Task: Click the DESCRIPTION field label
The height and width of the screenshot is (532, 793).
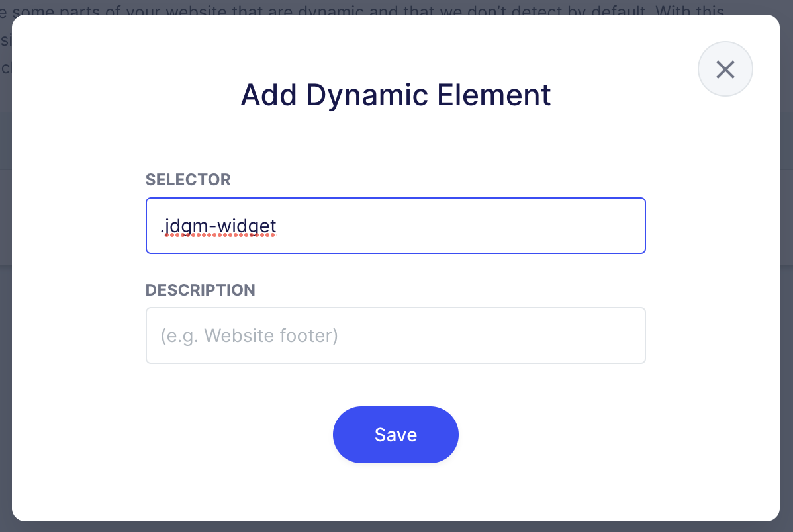Action: coord(201,290)
